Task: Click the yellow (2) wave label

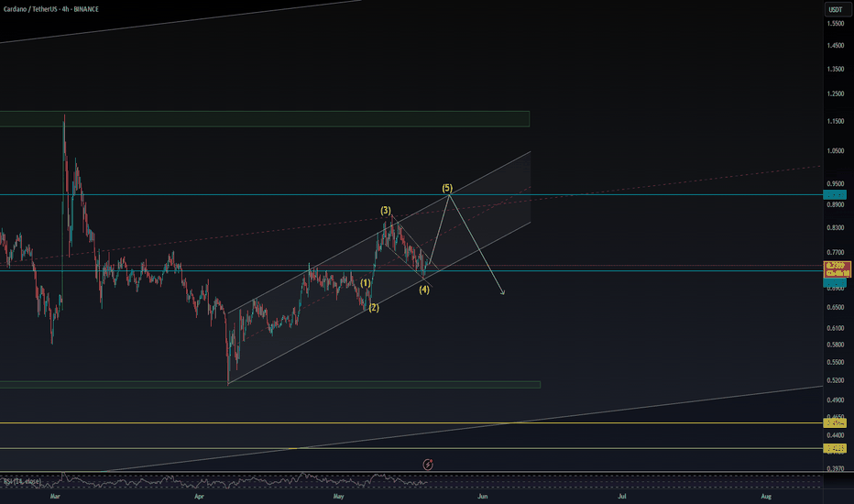Action: click(374, 308)
